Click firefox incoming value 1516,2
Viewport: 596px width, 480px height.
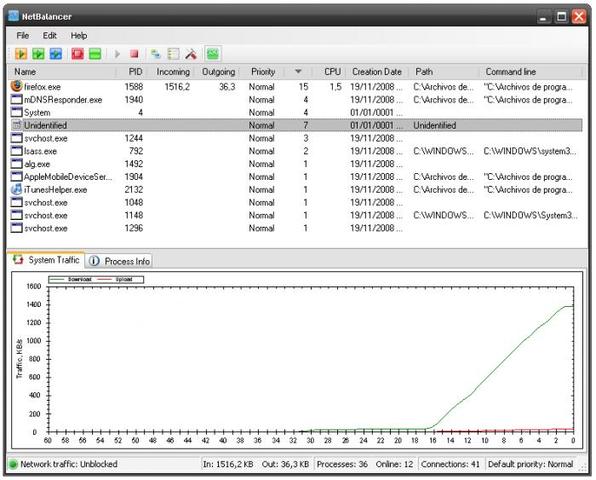[177, 87]
